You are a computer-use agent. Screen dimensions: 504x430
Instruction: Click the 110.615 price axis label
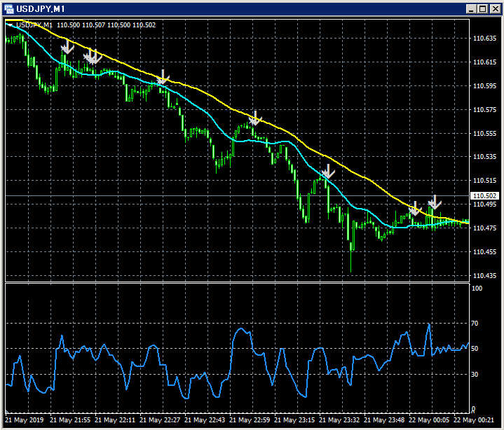click(484, 62)
